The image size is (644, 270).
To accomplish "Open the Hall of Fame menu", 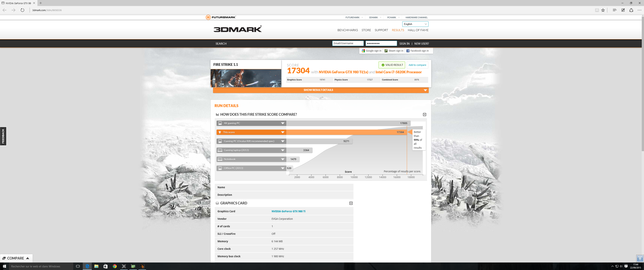I will click(x=418, y=30).
